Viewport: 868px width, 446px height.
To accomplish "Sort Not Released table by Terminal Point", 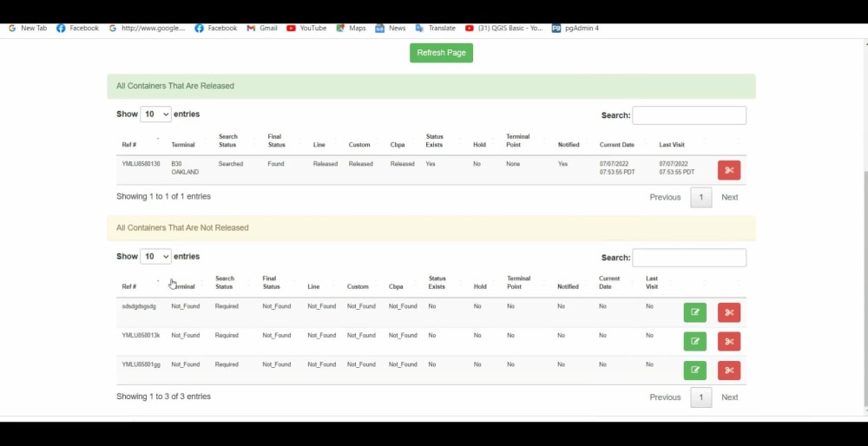I will [x=518, y=283].
